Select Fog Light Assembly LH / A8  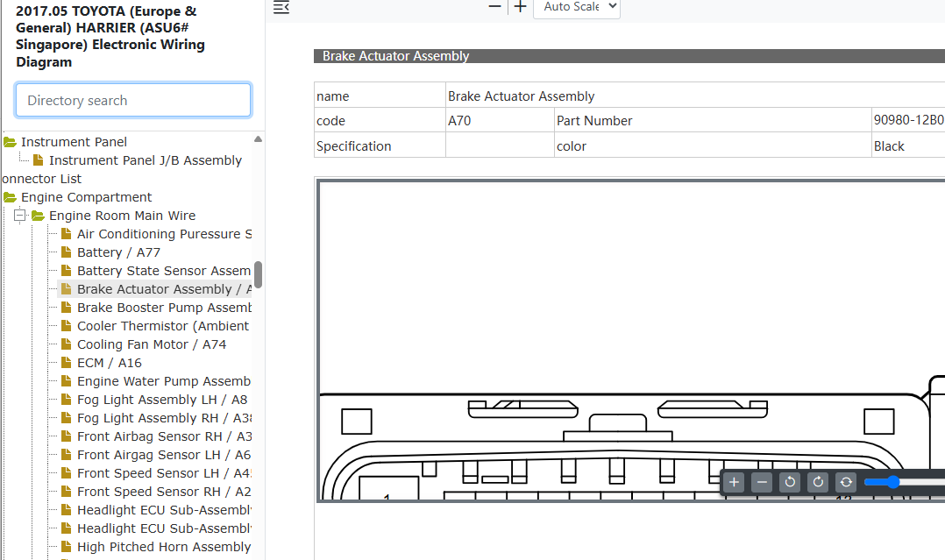162,400
